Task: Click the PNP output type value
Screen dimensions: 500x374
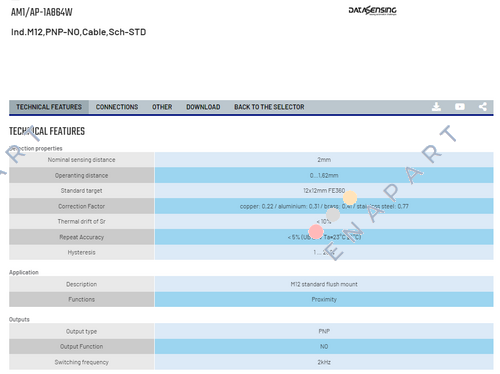Action: (x=324, y=331)
